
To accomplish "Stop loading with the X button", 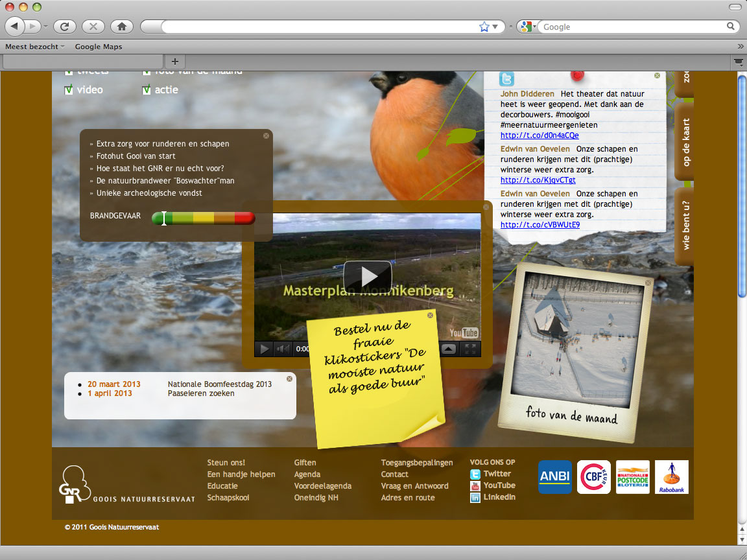I will point(93,27).
